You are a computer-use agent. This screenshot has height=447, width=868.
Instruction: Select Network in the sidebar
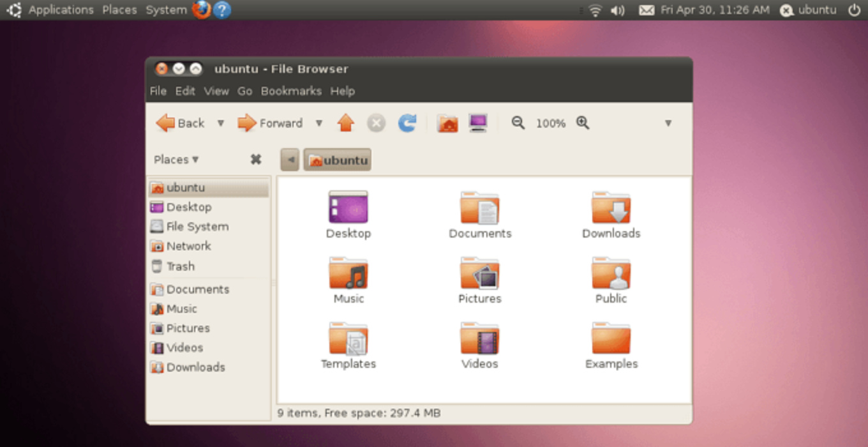(x=209, y=246)
